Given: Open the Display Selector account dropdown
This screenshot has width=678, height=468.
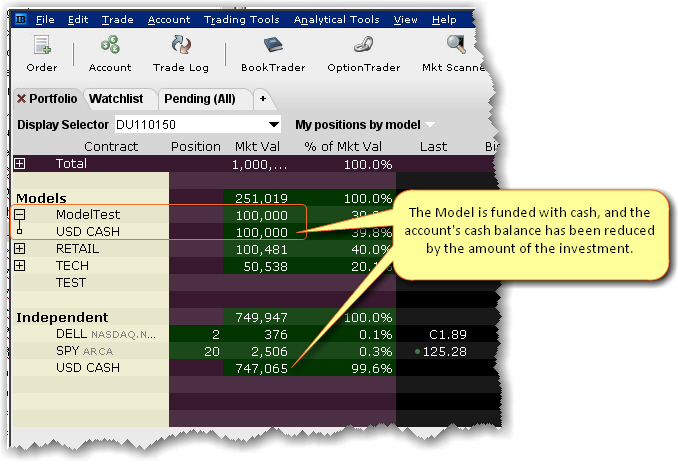Looking at the screenshot, I should [x=273, y=125].
